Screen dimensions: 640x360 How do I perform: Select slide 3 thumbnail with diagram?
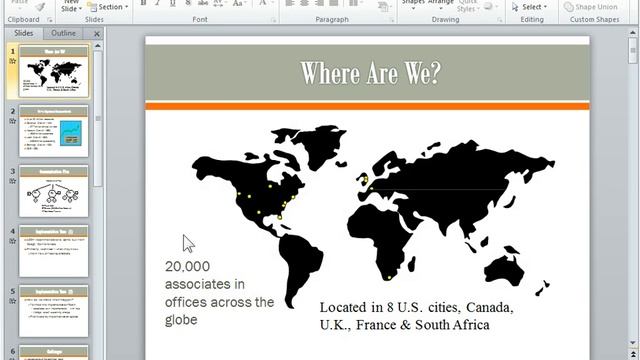coord(53,191)
